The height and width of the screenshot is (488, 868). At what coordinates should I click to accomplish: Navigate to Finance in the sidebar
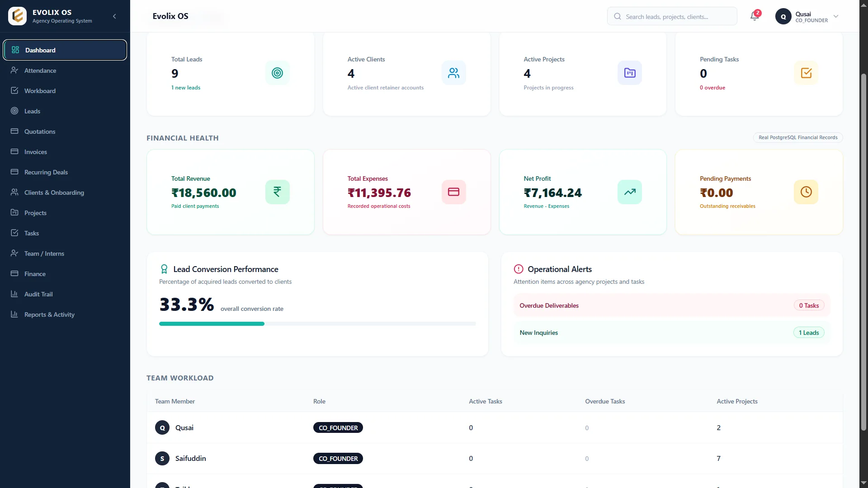[65, 274]
